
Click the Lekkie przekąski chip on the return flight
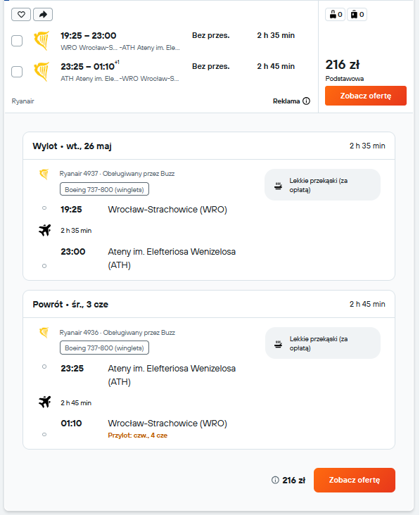pyautogui.click(x=323, y=343)
